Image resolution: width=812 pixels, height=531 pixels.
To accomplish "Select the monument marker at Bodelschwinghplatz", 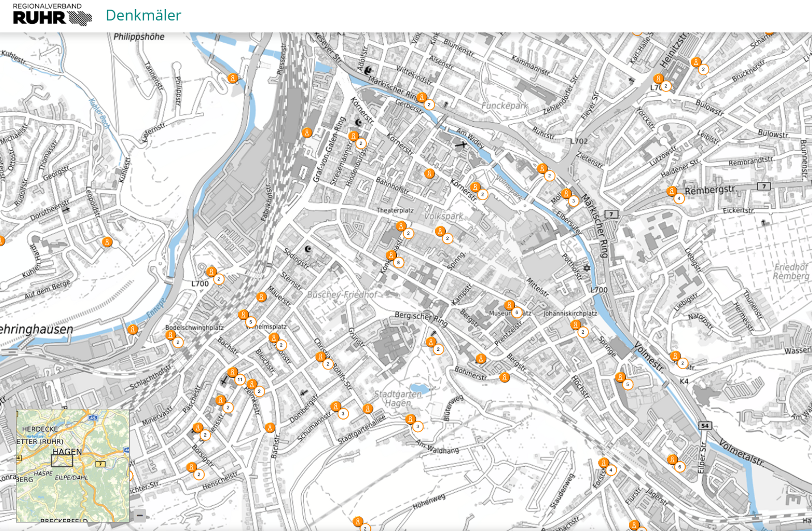I will pyautogui.click(x=171, y=335).
